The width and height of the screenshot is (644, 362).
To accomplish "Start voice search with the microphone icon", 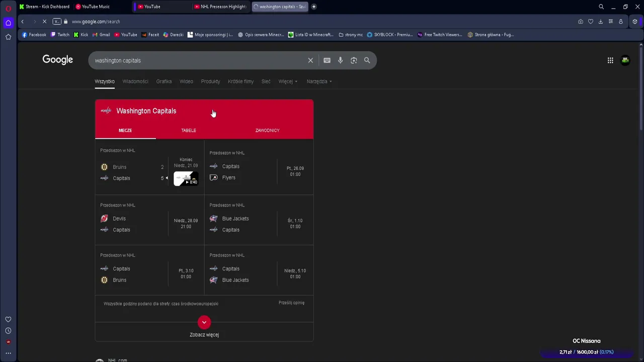I will [341, 60].
